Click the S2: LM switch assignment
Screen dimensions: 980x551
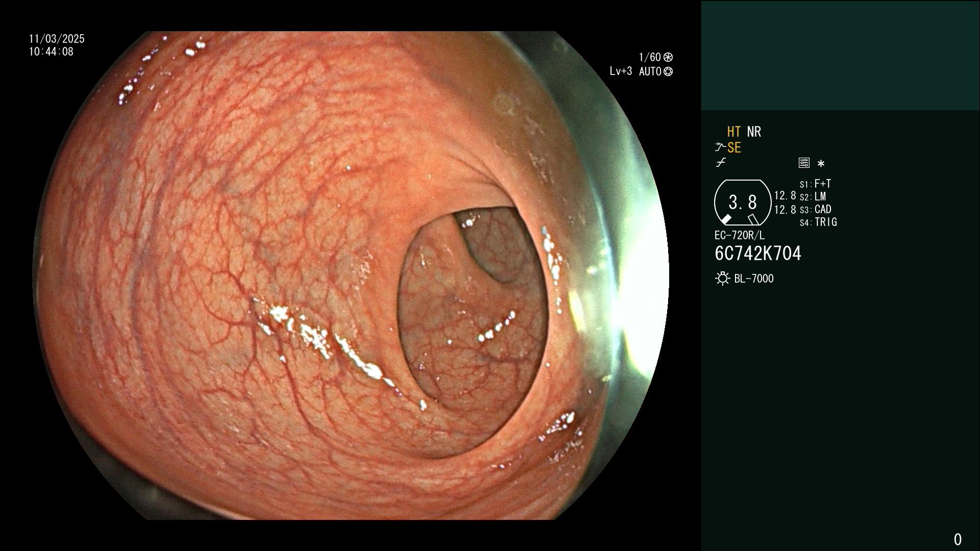813,197
